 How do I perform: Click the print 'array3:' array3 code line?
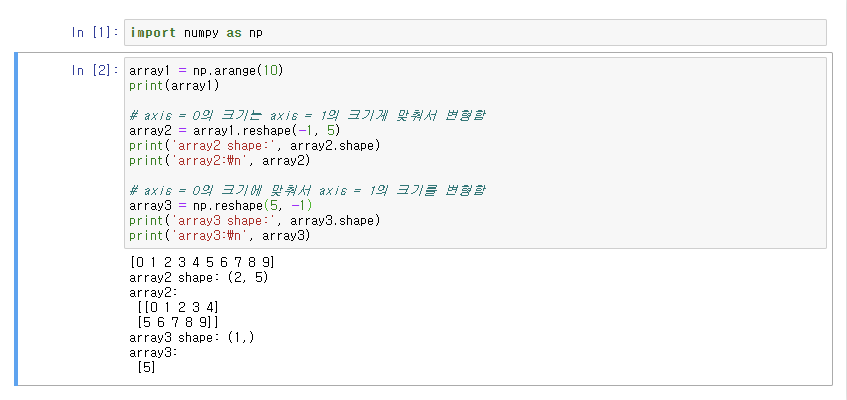pyautogui.click(x=220, y=236)
